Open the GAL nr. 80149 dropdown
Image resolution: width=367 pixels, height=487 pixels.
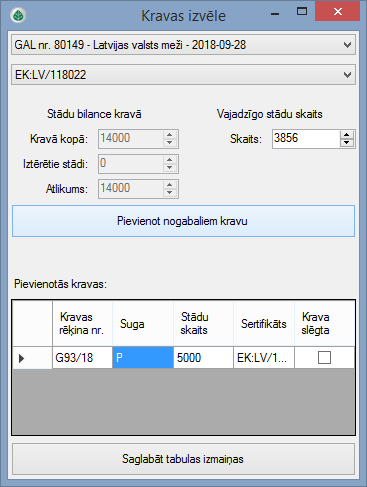tap(183, 45)
